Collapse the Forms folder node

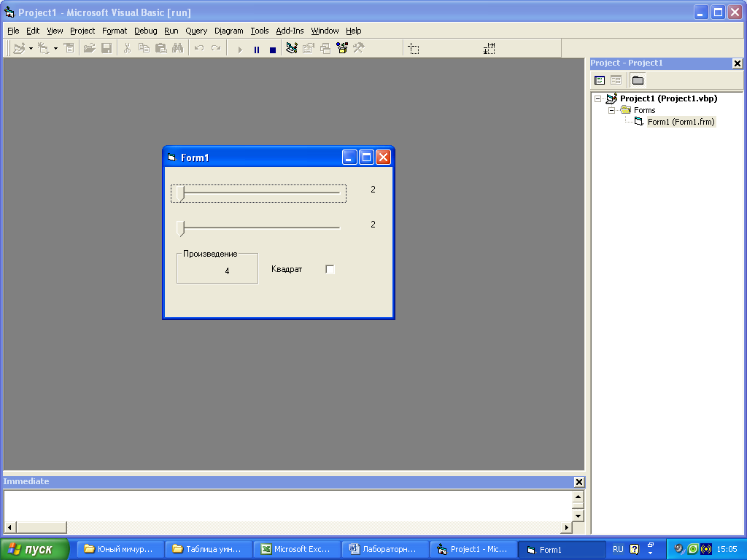point(612,110)
